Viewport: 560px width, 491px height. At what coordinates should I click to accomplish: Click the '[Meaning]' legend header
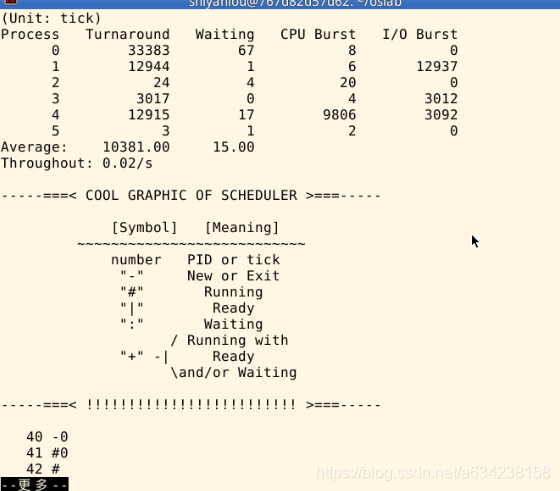pyautogui.click(x=242, y=227)
